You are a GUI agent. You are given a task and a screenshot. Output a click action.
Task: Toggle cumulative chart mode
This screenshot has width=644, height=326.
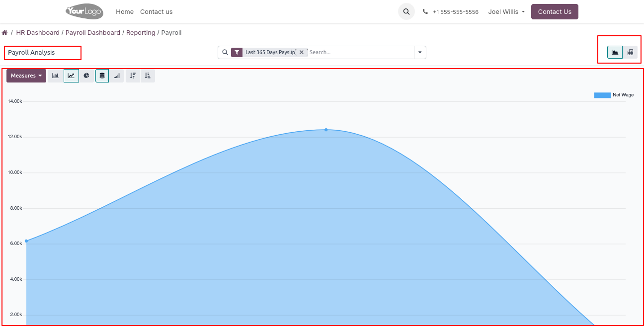[x=117, y=76]
